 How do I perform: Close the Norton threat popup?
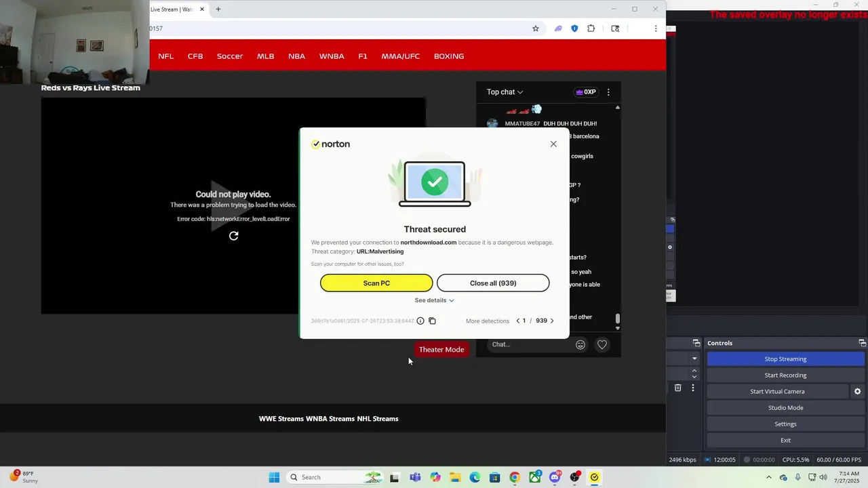coord(553,144)
